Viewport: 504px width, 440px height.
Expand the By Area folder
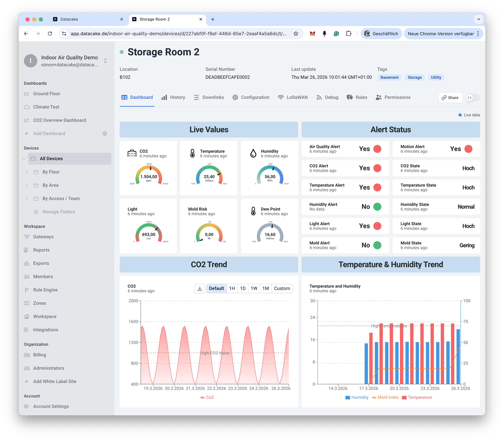(27, 185)
